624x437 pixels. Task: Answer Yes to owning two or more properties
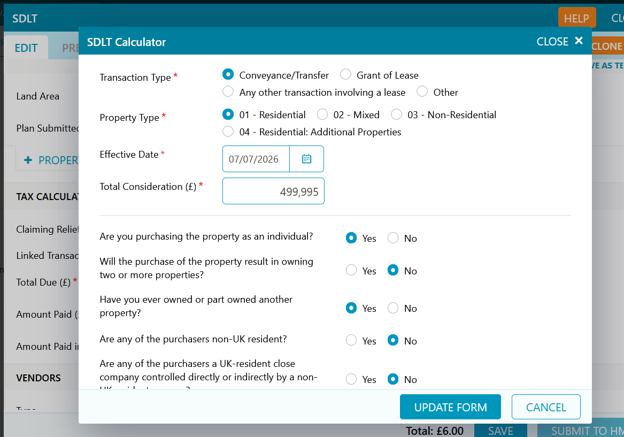click(351, 270)
